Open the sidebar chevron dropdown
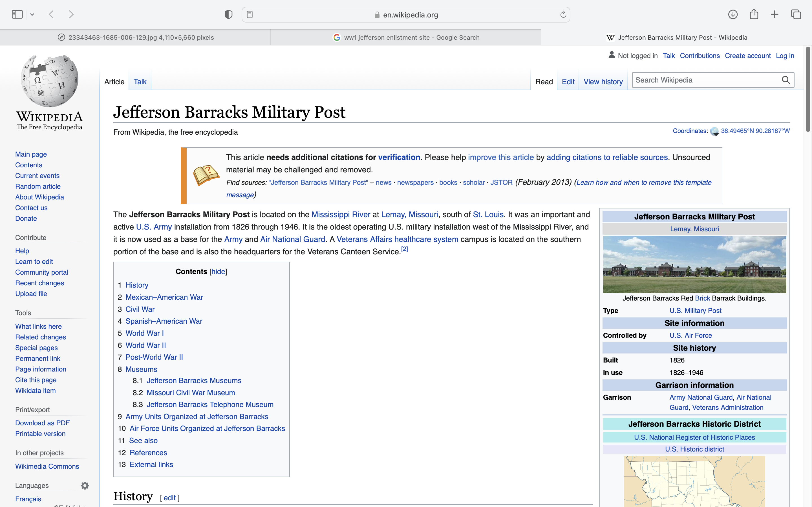Viewport: 812px width, 507px height. [x=32, y=14]
